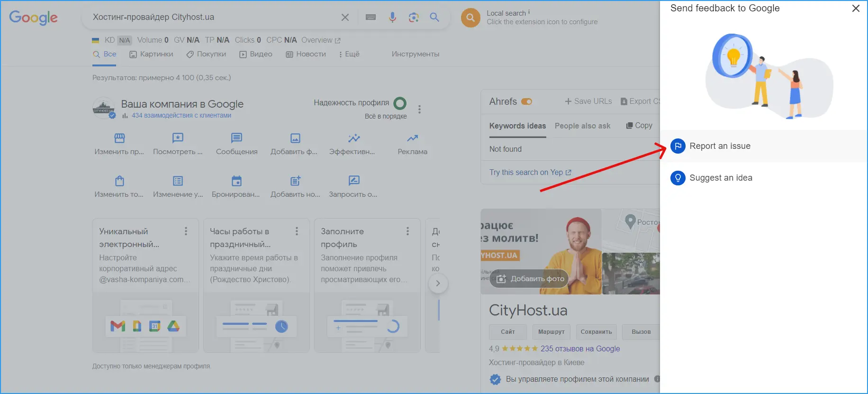Show next suggestion cards with arrow
This screenshot has height=394, width=868.
[438, 284]
